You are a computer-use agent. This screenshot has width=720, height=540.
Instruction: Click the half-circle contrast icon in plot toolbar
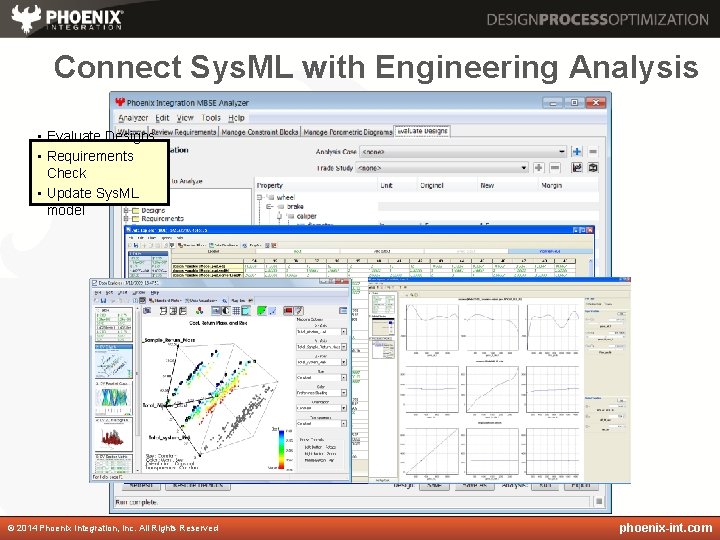click(x=226, y=311)
